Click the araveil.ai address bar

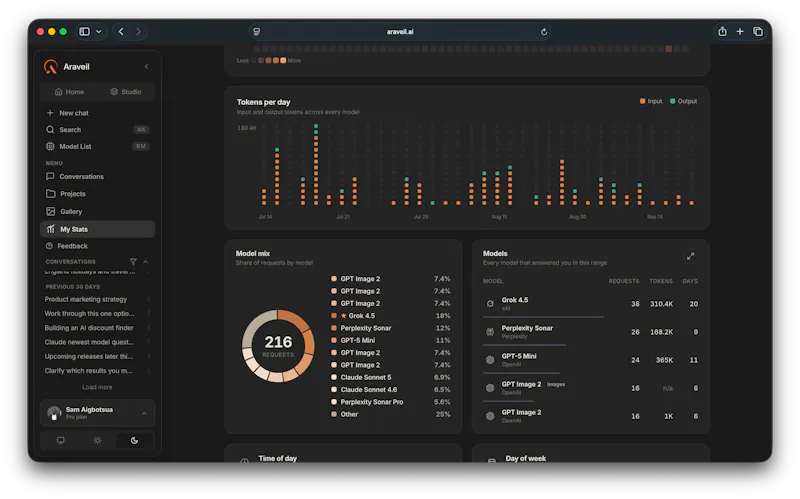click(x=400, y=32)
